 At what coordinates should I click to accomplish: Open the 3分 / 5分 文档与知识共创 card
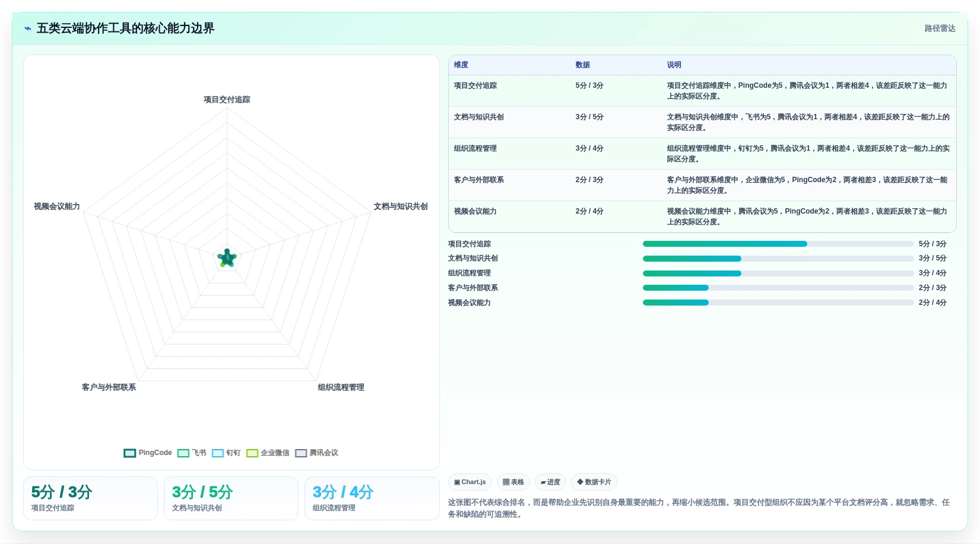(x=231, y=498)
